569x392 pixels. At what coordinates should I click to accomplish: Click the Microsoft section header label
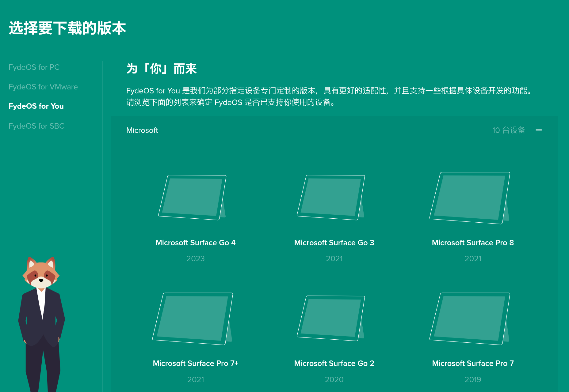click(x=142, y=130)
